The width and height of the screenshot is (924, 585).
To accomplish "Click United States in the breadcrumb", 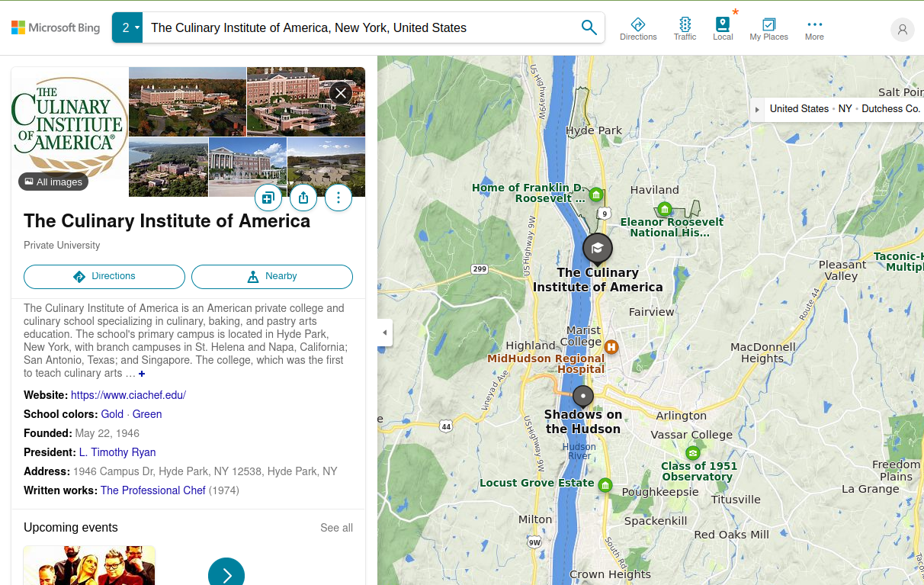I will click(x=799, y=109).
